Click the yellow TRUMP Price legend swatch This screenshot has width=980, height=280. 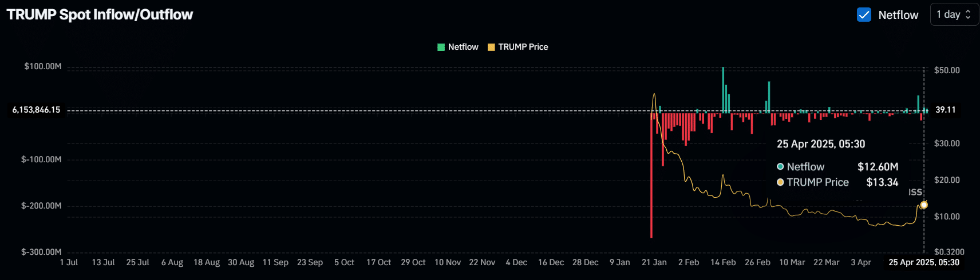pyautogui.click(x=491, y=47)
